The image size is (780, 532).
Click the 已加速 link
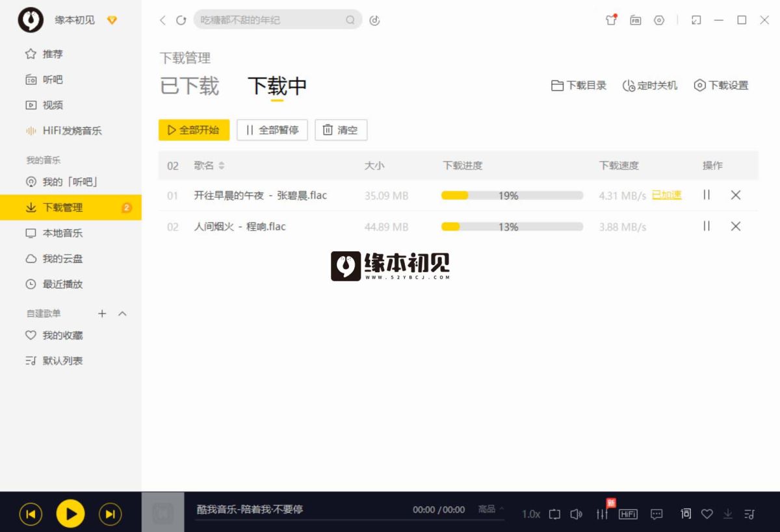[x=667, y=195]
